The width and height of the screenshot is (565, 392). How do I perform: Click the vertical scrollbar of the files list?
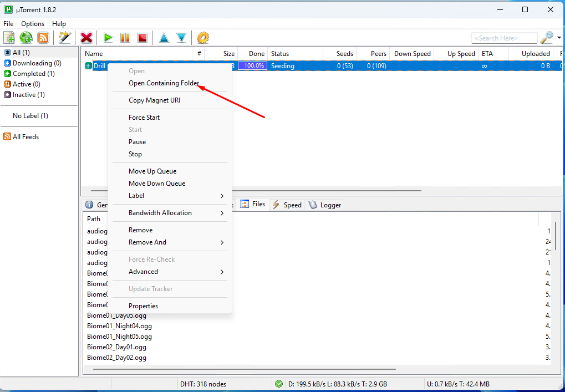click(556, 236)
